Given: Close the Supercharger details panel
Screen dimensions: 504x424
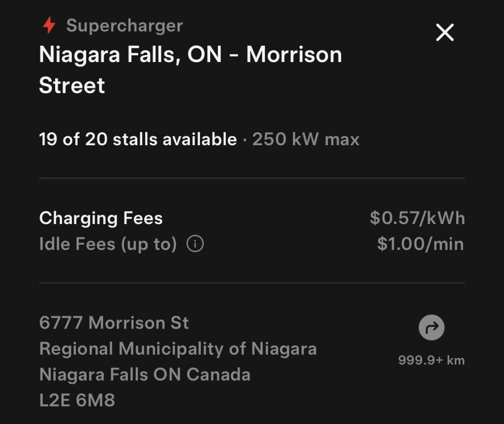Looking at the screenshot, I should [x=445, y=33].
